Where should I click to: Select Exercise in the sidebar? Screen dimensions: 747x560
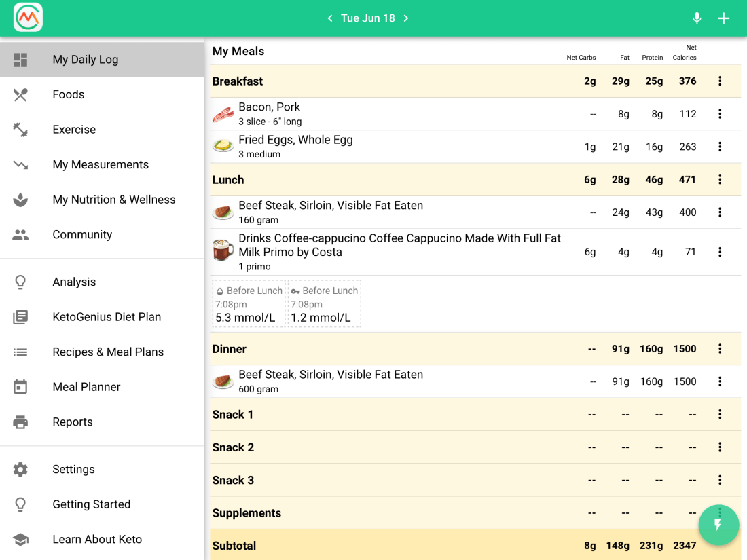(x=74, y=130)
